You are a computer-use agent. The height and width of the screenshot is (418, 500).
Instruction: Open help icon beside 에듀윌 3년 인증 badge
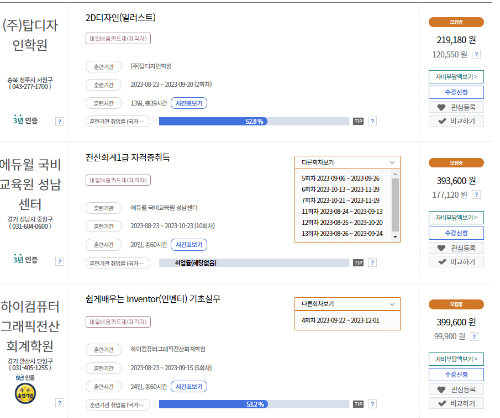pyautogui.click(x=59, y=261)
